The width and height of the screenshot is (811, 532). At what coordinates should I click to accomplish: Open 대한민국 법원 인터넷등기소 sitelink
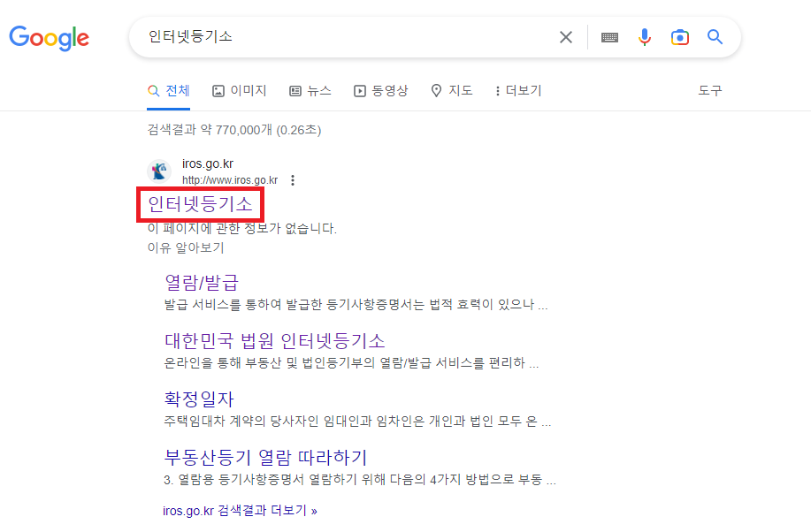275,341
